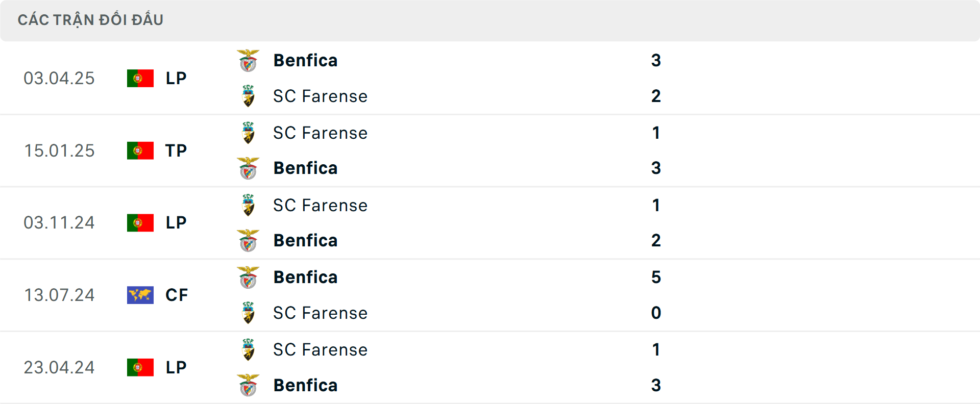Image resolution: width=980 pixels, height=404 pixels.
Task: Click the TP competition label
Action: (176, 150)
